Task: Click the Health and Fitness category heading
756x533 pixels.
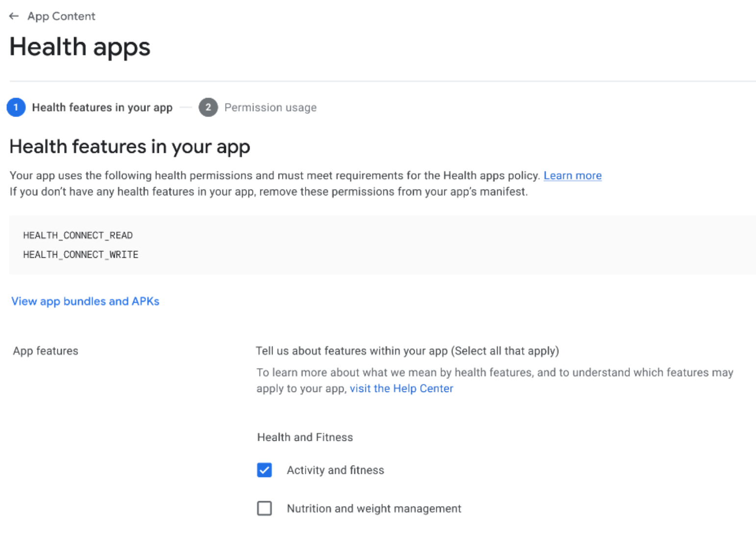Action: click(x=305, y=437)
